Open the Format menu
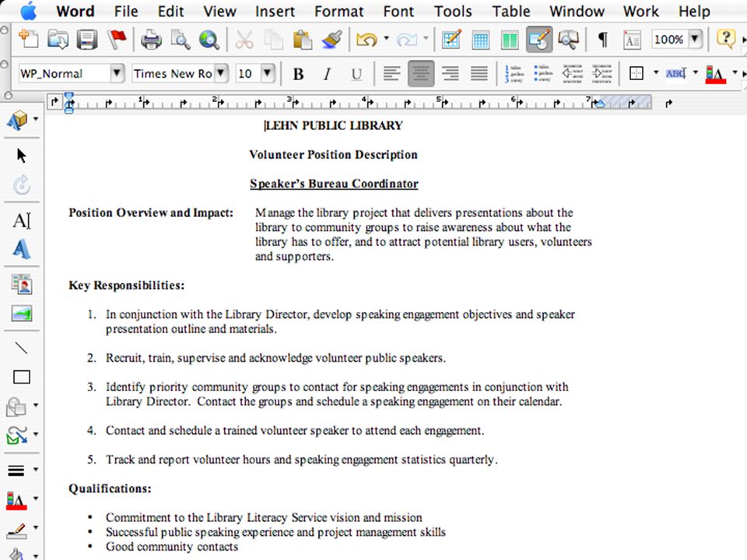The width and height of the screenshot is (747, 560). (x=338, y=11)
